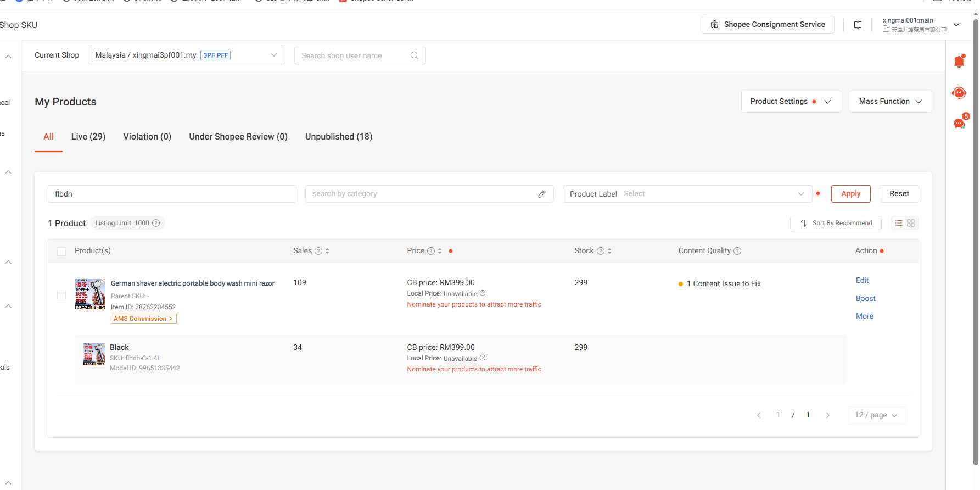This screenshot has height=490, width=980.
Task: Click the pencil icon in category search
Action: [542, 194]
